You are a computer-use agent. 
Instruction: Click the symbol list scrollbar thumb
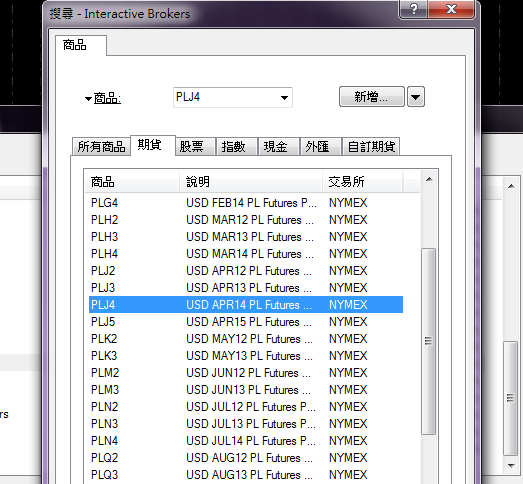428,341
